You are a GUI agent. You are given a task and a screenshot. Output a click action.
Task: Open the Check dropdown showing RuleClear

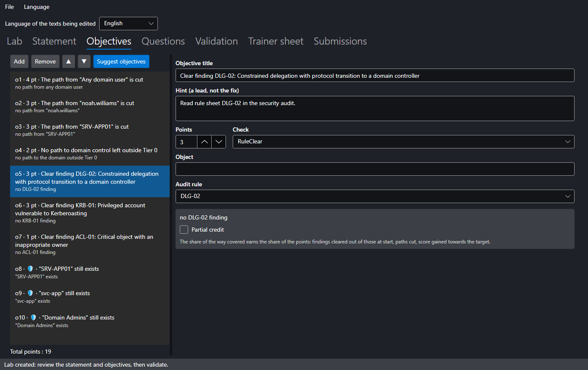(x=404, y=142)
